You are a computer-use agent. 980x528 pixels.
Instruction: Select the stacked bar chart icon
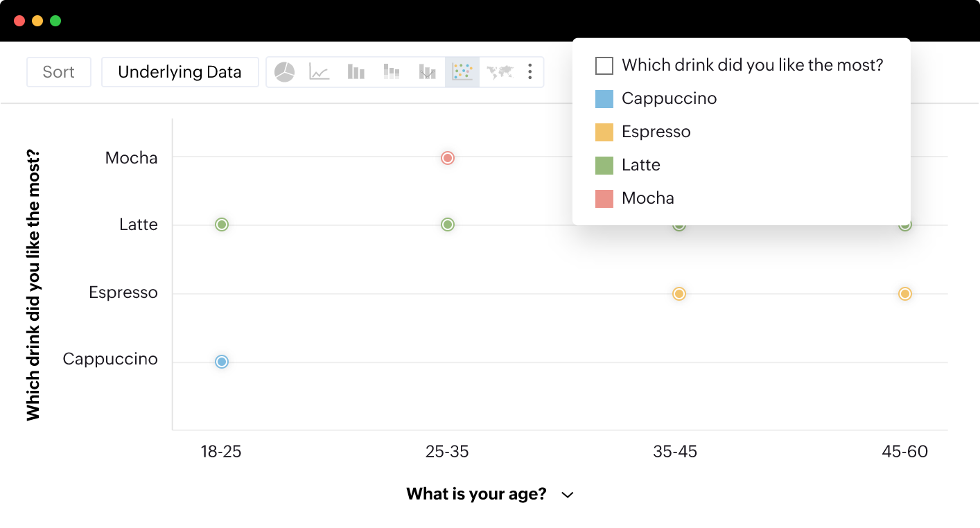pos(392,72)
